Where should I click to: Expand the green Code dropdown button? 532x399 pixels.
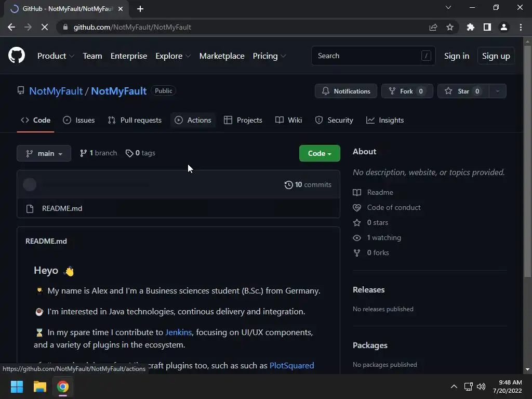[x=320, y=153]
